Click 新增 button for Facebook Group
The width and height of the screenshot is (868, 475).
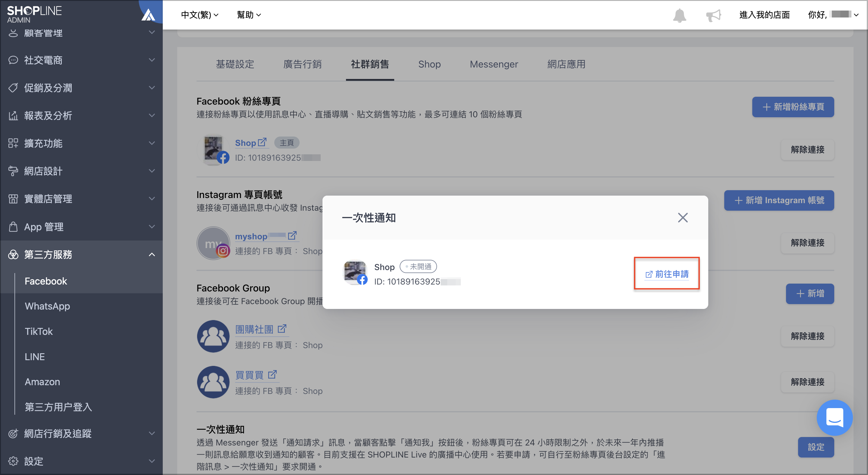pos(810,294)
